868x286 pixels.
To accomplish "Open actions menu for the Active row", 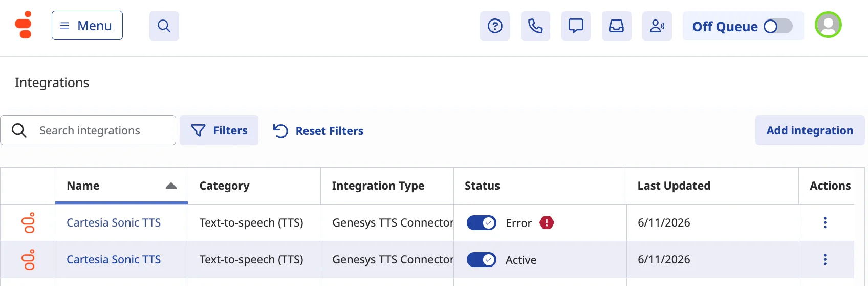I will coord(825,259).
